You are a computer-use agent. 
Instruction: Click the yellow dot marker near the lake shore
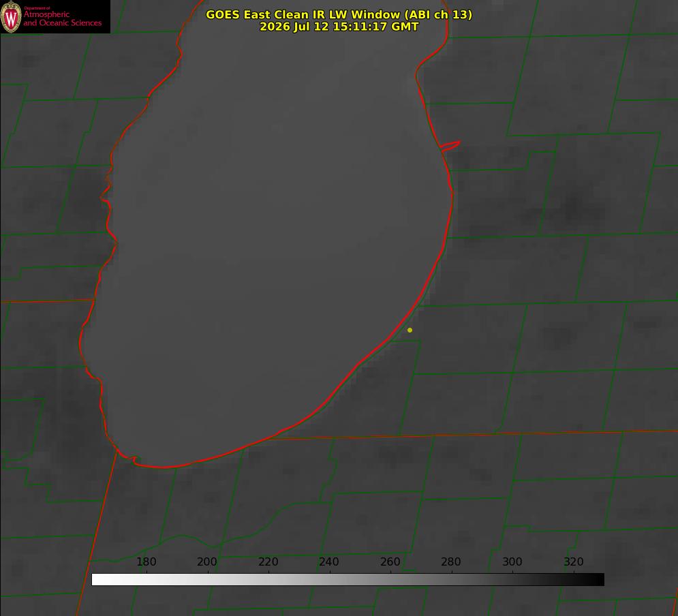(410, 330)
